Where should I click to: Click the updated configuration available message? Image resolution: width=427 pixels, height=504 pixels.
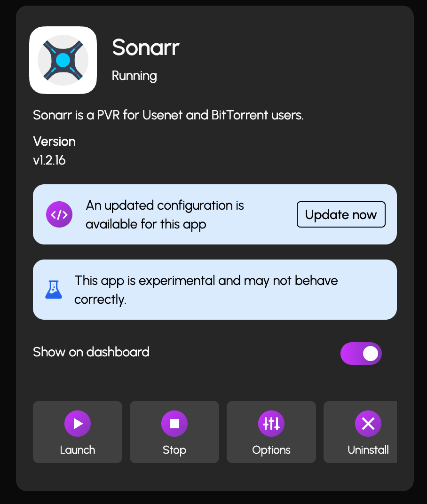point(165,214)
